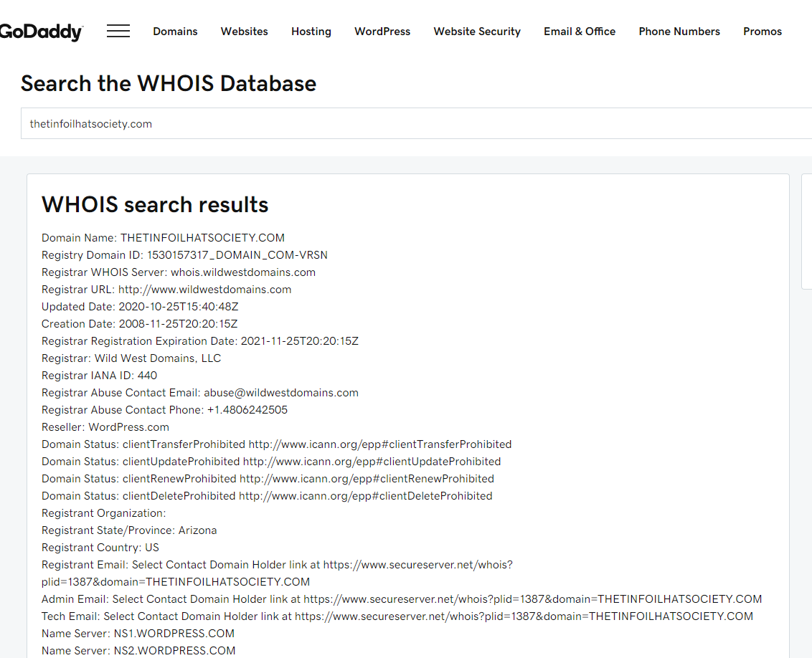Click the Tech Email secureserver.net link
The height and width of the screenshot is (658, 812).
coord(524,616)
